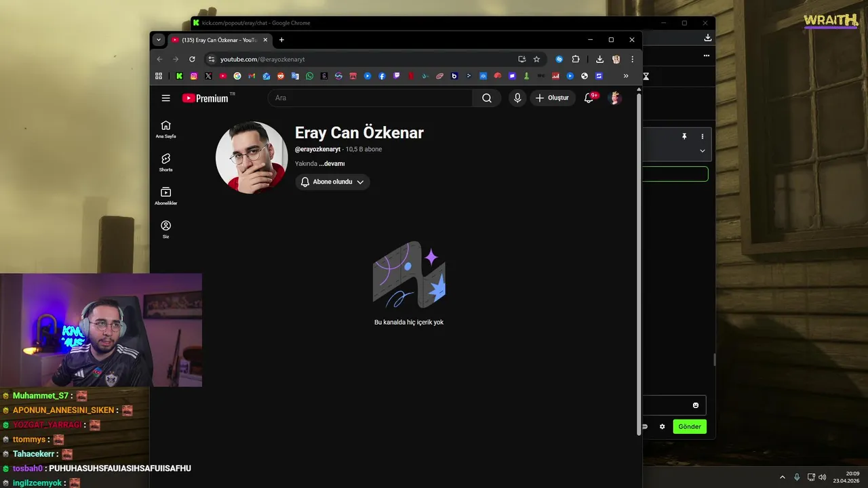868x488 pixels.
Task: Click the pin icon in Kick chat
Action: [x=684, y=136]
